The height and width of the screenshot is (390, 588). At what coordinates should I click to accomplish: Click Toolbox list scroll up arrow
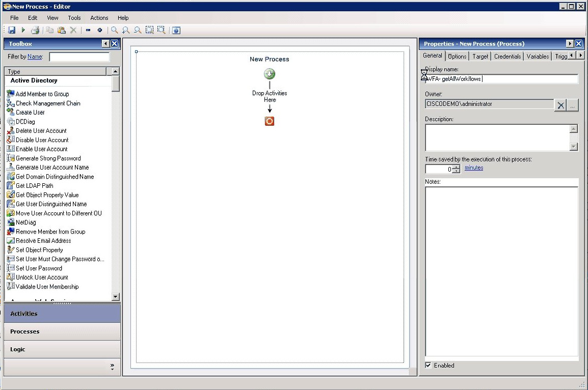pos(116,71)
